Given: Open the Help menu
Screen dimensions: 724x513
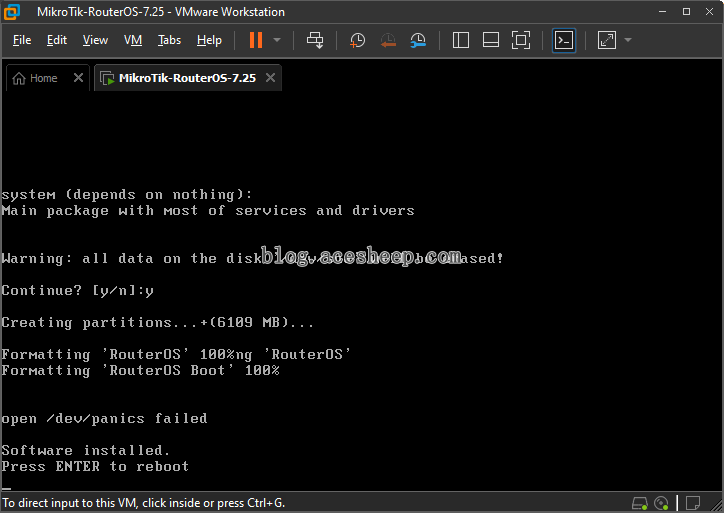Looking at the screenshot, I should point(209,40).
